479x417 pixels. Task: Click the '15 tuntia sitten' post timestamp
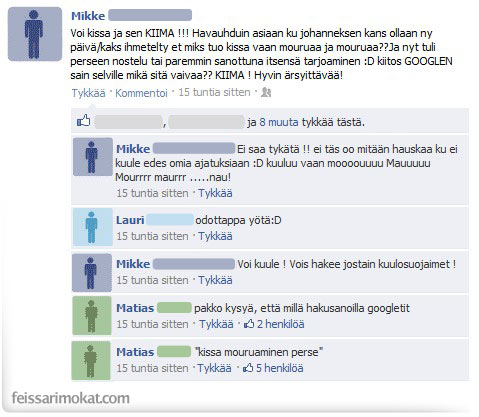point(214,92)
